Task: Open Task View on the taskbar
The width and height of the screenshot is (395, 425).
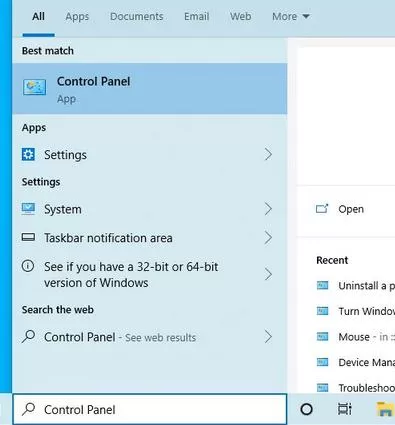Action: (344, 409)
